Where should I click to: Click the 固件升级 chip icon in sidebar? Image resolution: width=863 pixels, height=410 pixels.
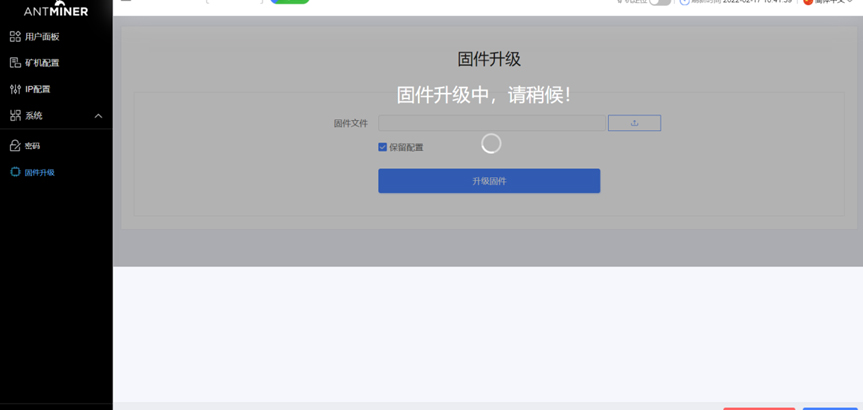point(15,172)
